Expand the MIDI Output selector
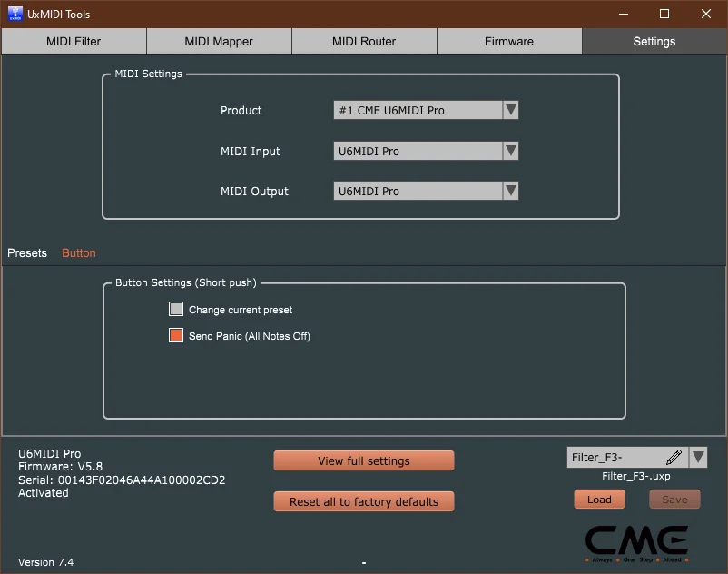Screen dimensions: 728x574 510,191
